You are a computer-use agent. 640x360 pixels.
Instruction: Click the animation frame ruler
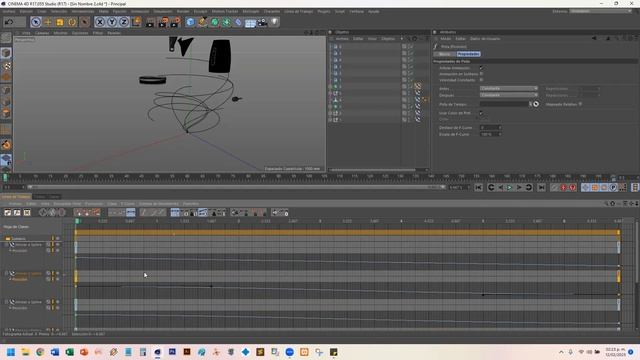(x=310, y=177)
